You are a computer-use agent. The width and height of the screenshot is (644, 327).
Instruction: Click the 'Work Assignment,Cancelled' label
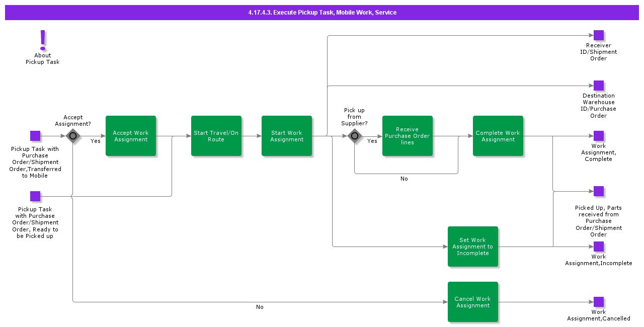(599, 315)
